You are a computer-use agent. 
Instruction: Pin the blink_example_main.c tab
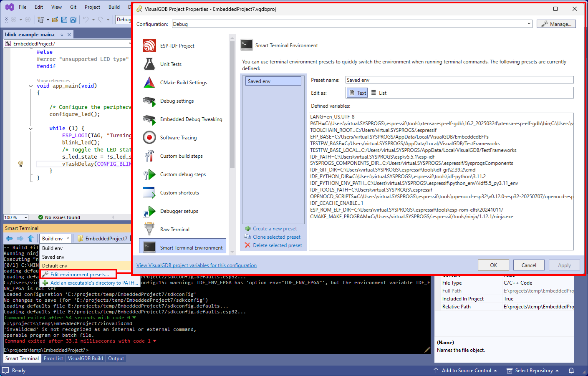click(x=62, y=35)
